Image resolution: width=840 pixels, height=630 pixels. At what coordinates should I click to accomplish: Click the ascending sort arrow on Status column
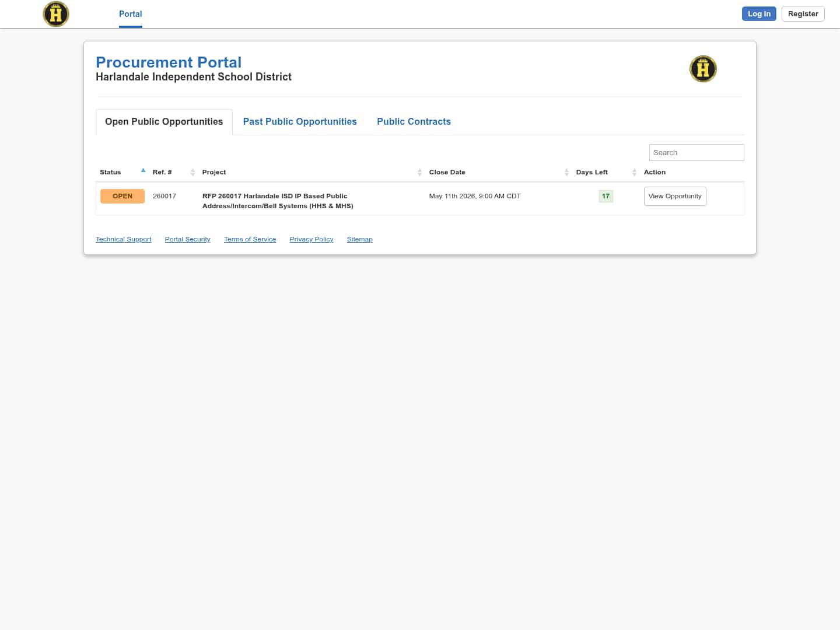pyautogui.click(x=143, y=170)
